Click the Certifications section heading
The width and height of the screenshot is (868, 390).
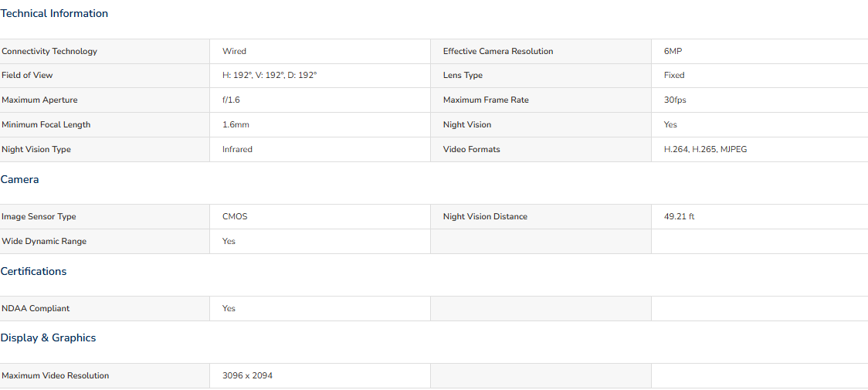click(x=33, y=271)
